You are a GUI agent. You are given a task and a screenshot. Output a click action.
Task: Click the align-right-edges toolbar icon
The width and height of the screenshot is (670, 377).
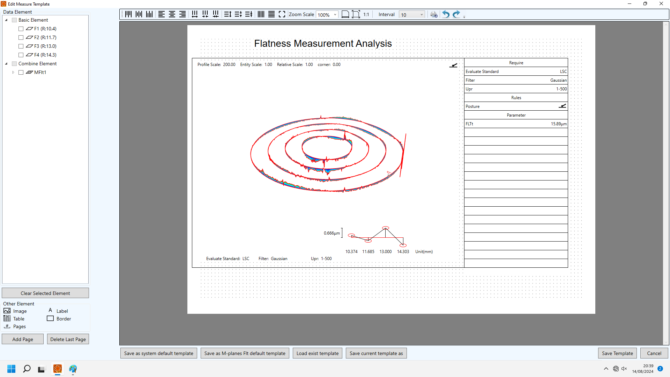[x=182, y=14]
